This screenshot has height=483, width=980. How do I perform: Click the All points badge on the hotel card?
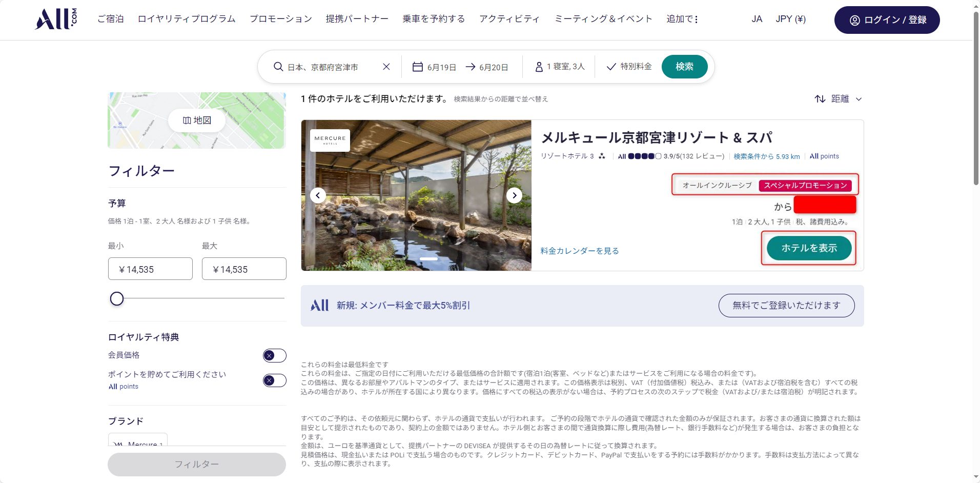click(x=824, y=156)
